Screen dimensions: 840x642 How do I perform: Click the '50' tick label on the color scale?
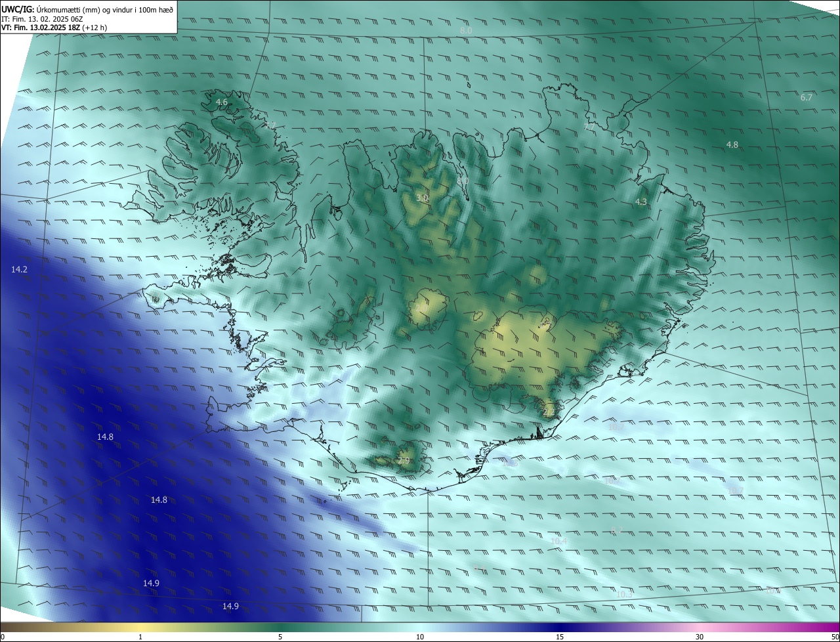835,637
